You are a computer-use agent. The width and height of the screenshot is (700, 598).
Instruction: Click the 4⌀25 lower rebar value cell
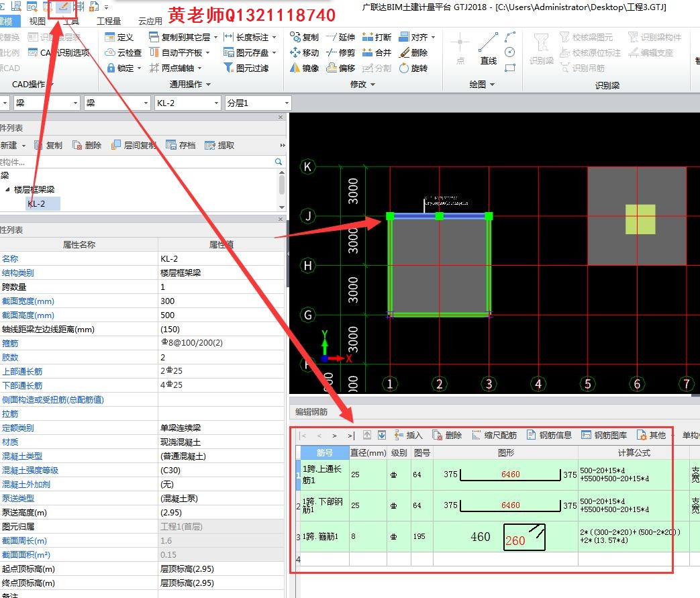[x=221, y=385]
